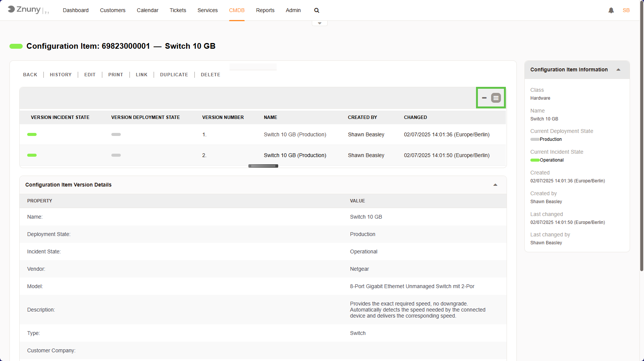Click VERSION NUMBER column header
Screen dimensions: 644x361
223,117
